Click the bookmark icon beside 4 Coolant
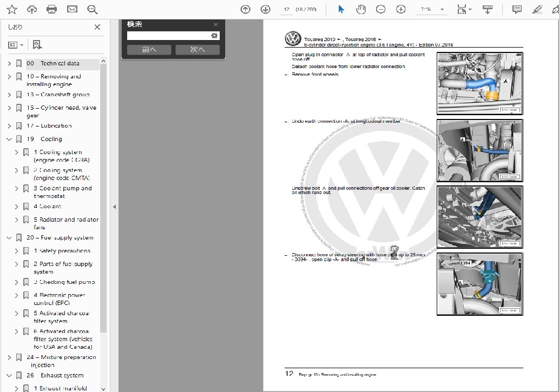The image size is (559, 392). tap(26, 207)
